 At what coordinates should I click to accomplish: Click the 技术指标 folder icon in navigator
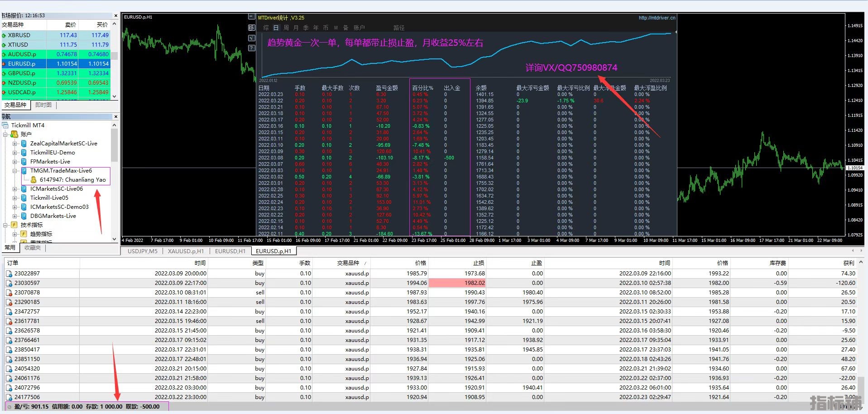[x=14, y=225]
